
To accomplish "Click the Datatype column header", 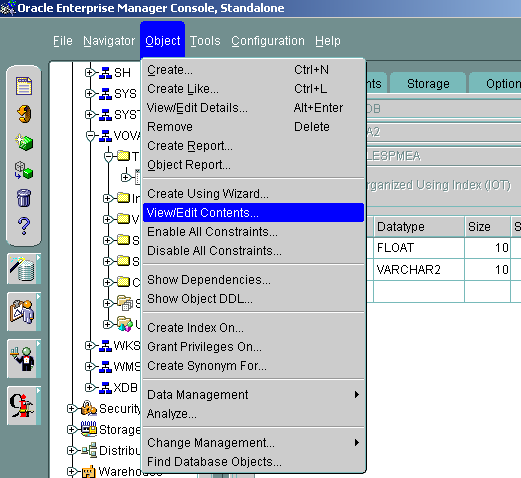I will pos(419,227).
